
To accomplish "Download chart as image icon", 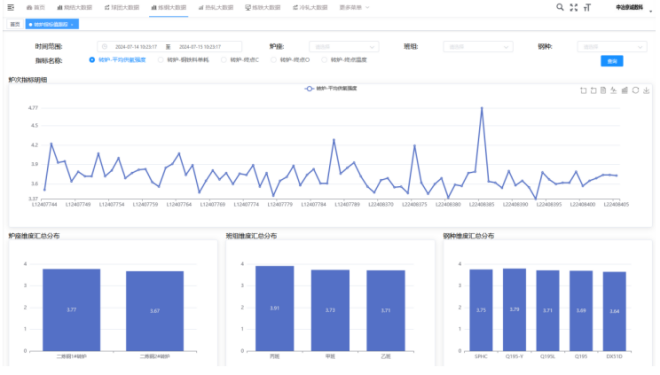I will click(x=646, y=90).
